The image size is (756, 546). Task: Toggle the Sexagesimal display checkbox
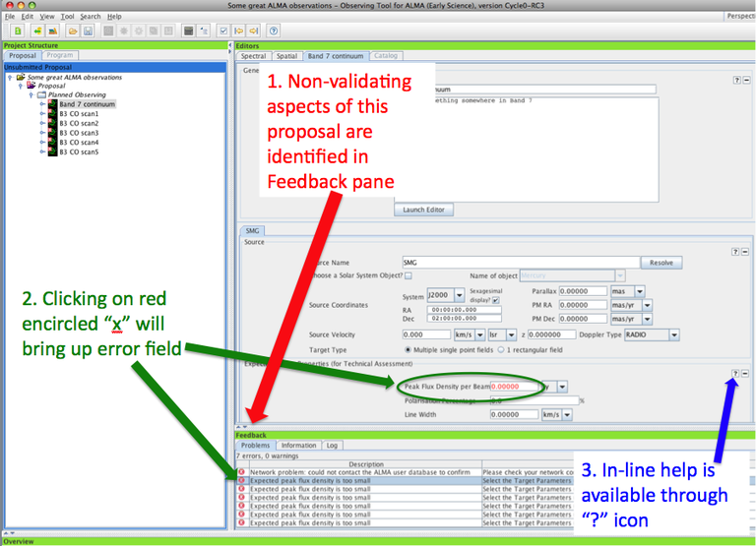pyautogui.click(x=496, y=300)
